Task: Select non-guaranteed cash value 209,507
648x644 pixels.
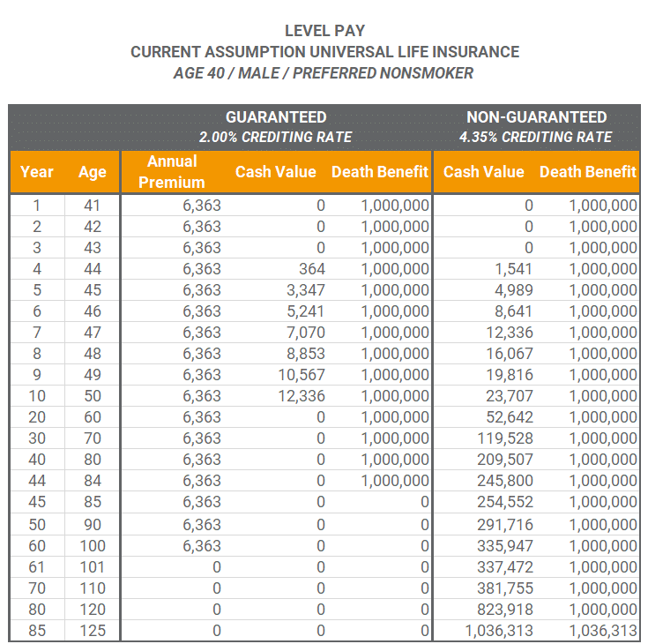Action: pos(505,459)
